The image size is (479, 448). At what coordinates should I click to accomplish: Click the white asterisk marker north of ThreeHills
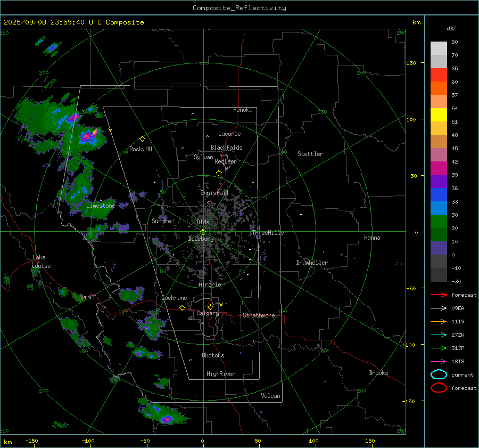click(253, 183)
